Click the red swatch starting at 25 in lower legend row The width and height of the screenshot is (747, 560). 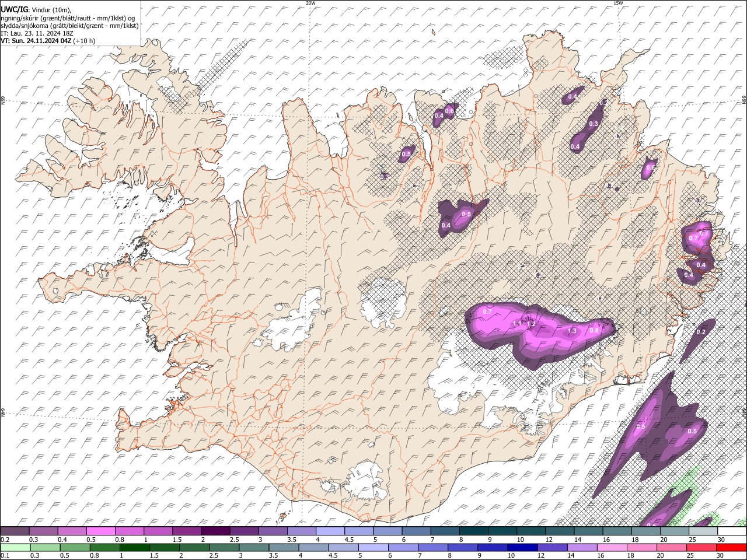click(x=701, y=547)
